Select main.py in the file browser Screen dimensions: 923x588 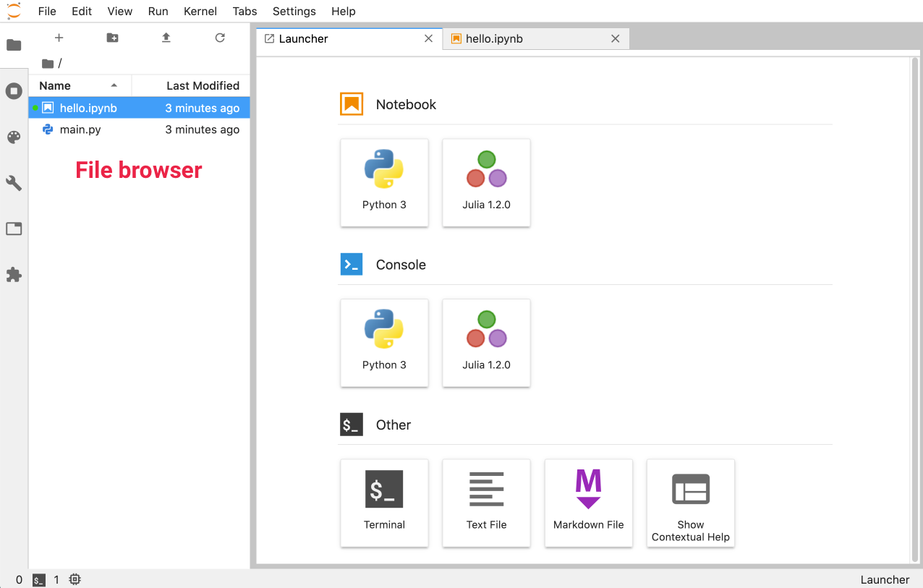(80, 129)
